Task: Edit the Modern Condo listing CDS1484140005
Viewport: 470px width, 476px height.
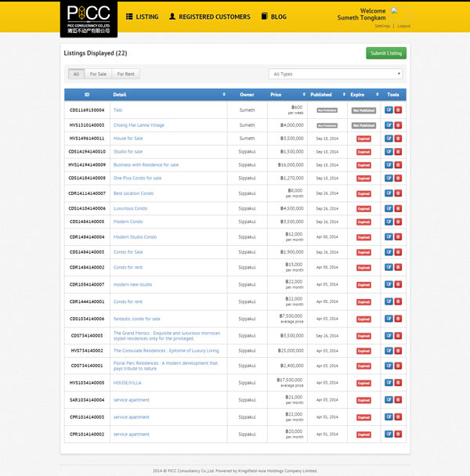Action: 389,222
